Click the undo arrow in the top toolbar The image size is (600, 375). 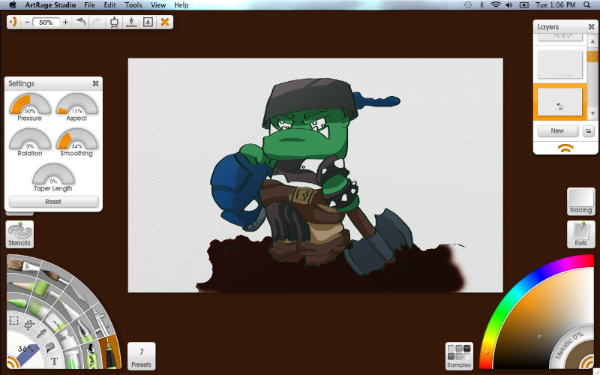[81, 22]
